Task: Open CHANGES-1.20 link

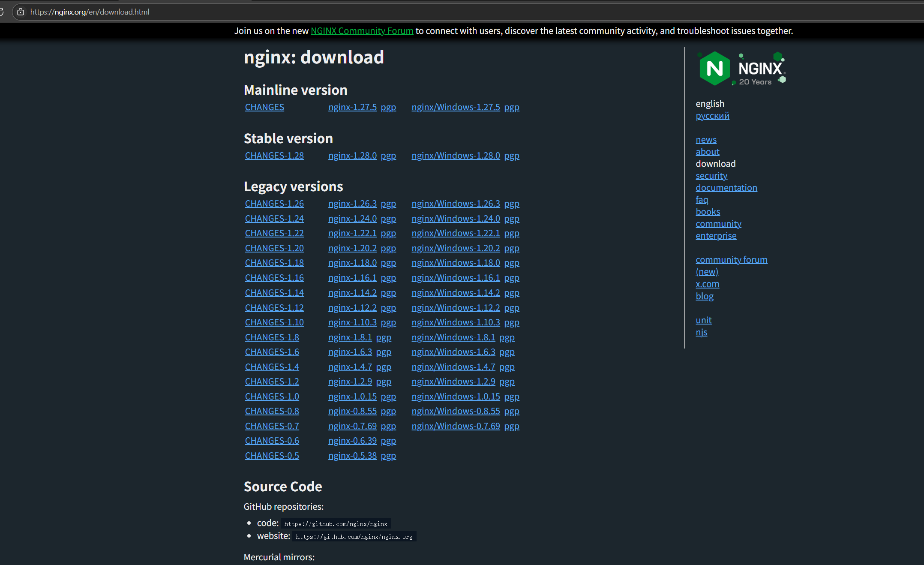Action: click(x=274, y=248)
